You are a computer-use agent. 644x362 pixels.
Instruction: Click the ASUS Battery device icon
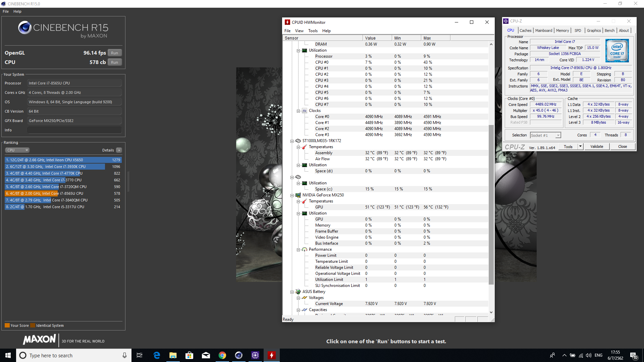click(x=298, y=292)
